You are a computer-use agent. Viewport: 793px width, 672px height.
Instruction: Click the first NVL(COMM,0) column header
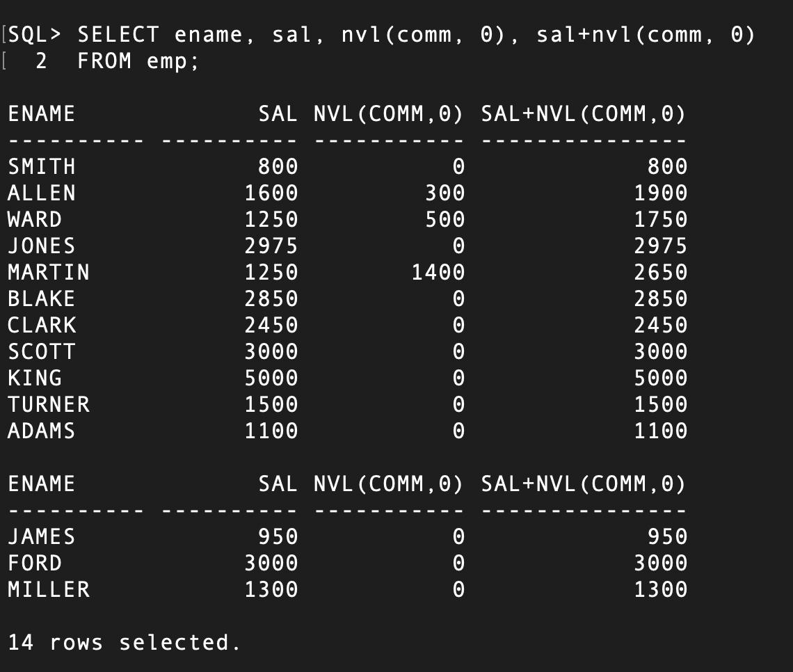[388, 114]
